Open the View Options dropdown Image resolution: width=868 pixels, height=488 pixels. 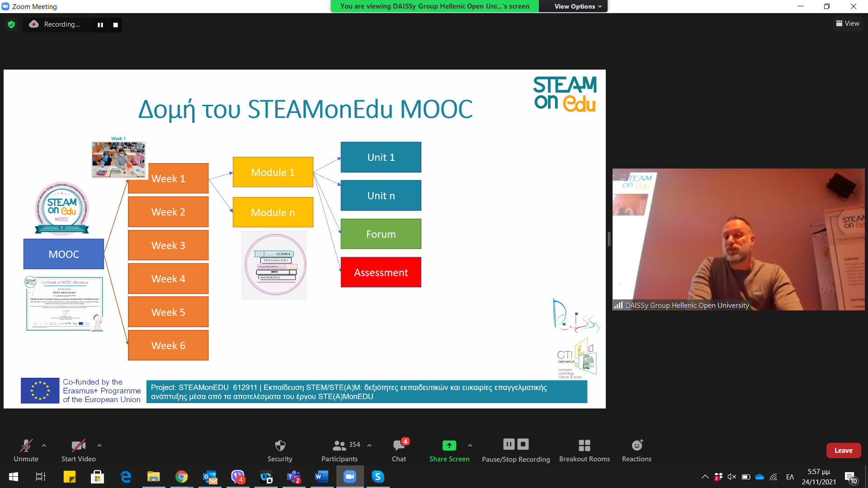[x=578, y=6]
